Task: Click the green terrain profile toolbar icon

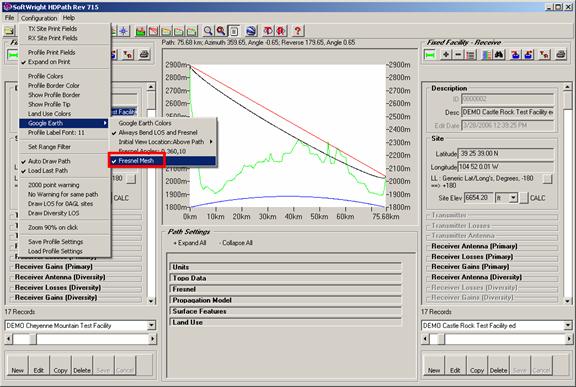Action: pos(141,31)
